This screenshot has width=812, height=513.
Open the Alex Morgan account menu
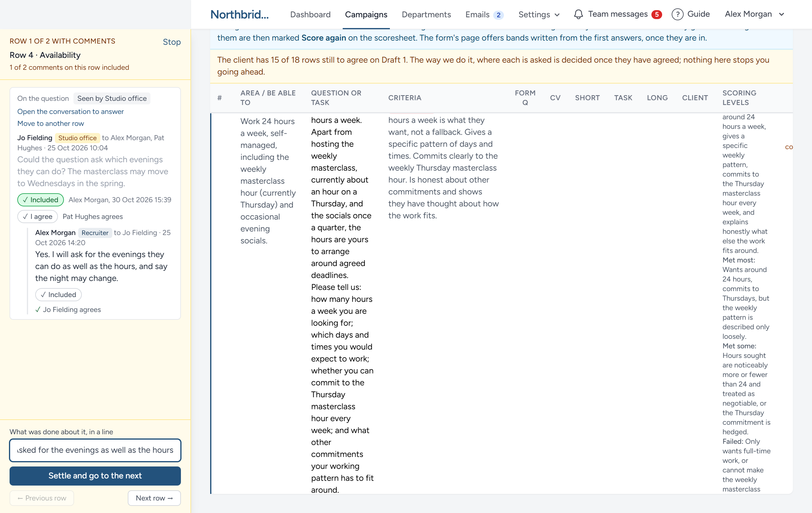click(x=754, y=14)
